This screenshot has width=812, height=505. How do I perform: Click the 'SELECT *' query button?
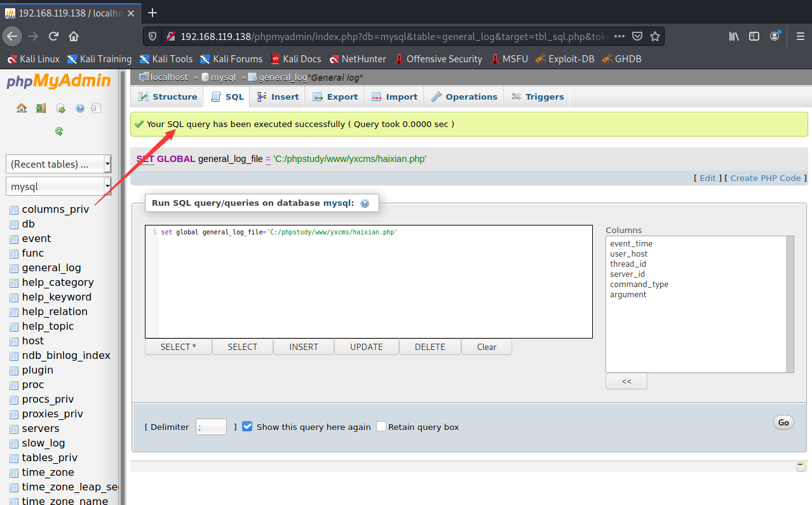coord(178,347)
